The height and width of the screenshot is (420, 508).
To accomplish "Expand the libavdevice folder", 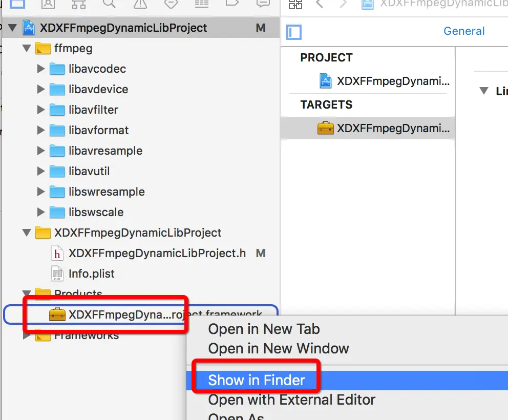I will pos(41,89).
